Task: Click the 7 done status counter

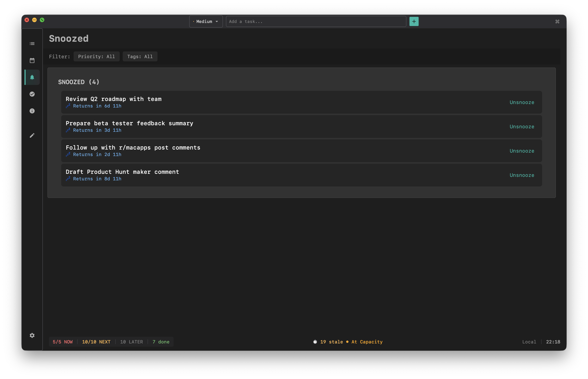Action: (161, 342)
